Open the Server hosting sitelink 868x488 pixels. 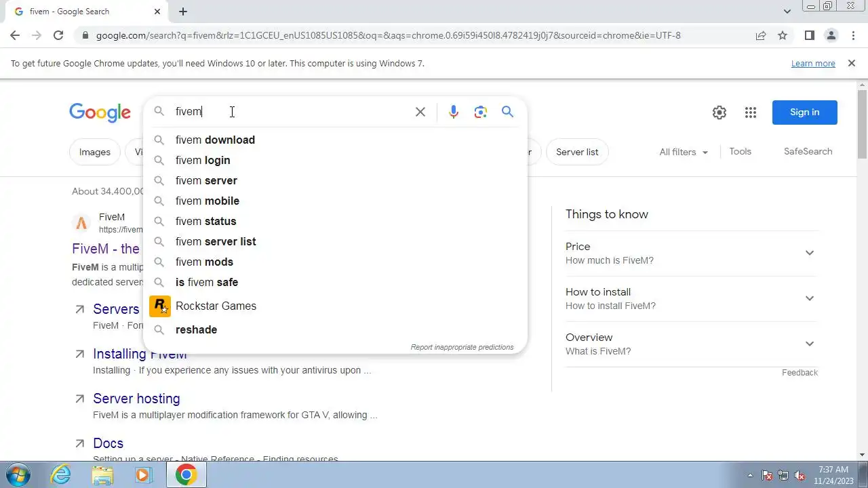point(136,399)
